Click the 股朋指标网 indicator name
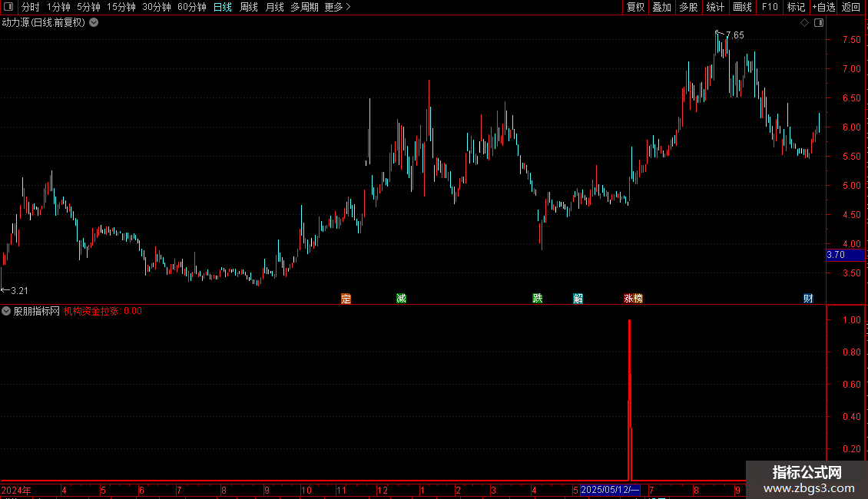 tap(37, 312)
